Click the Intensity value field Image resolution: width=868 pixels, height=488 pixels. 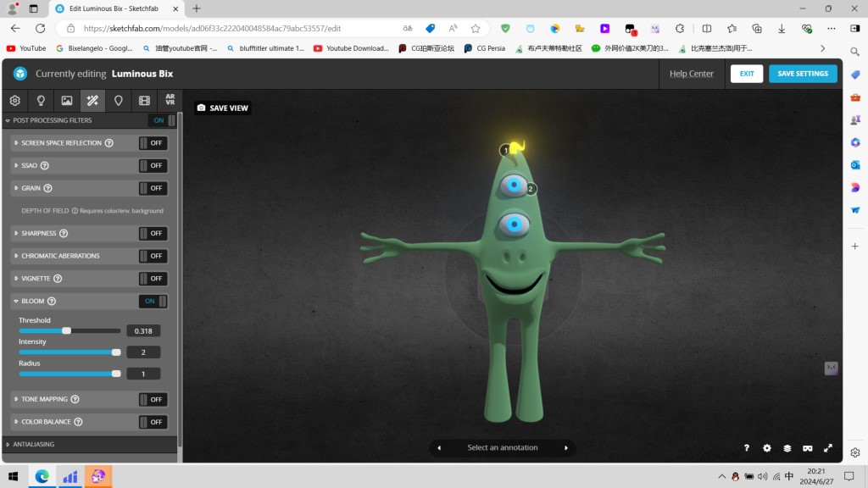point(143,352)
